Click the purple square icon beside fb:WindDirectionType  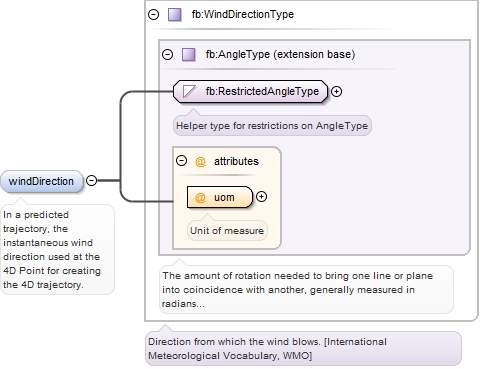pos(175,15)
